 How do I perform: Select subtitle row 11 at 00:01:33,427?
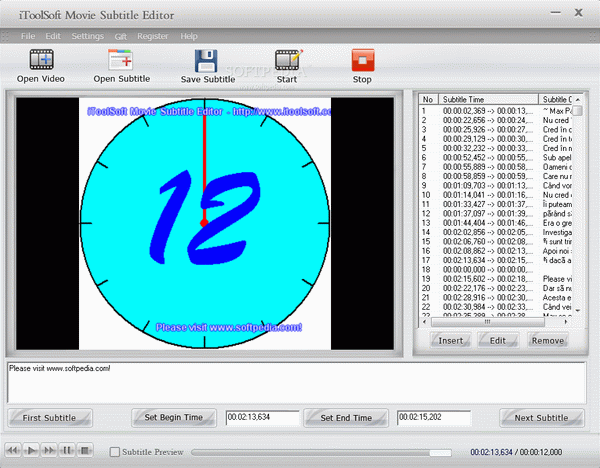point(496,204)
